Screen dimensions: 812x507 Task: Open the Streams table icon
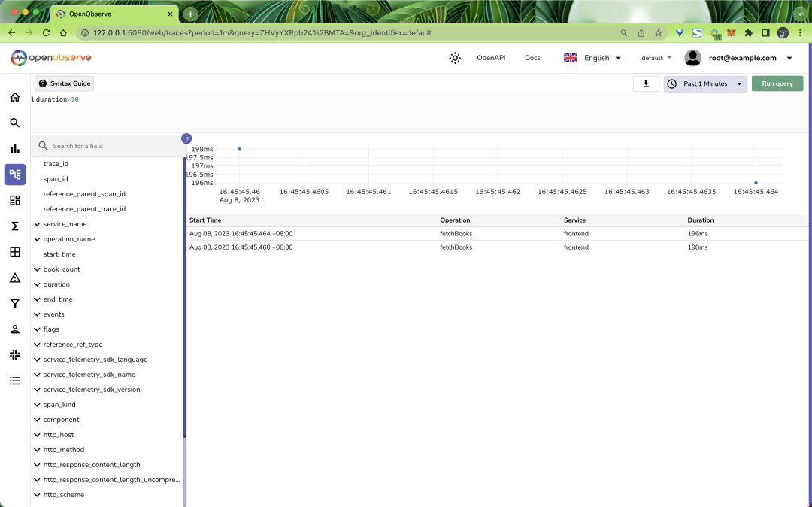click(x=14, y=251)
